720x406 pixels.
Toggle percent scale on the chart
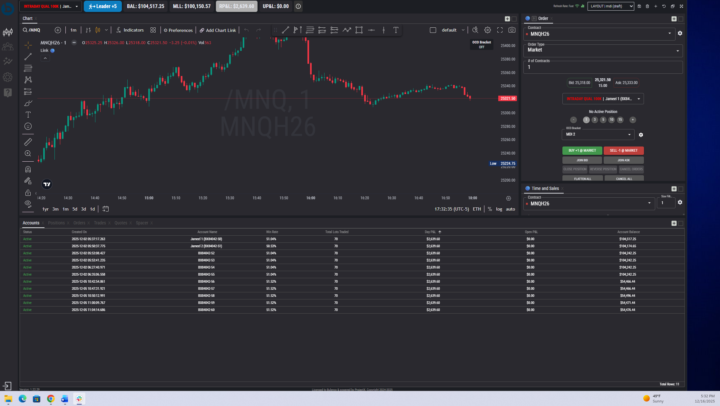(x=489, y=209)
